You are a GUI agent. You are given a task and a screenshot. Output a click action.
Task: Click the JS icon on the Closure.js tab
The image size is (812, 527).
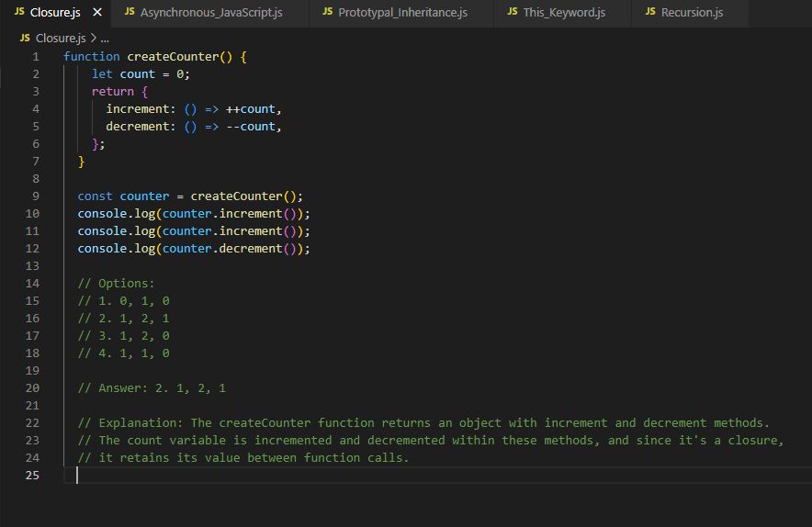point(19,12)
